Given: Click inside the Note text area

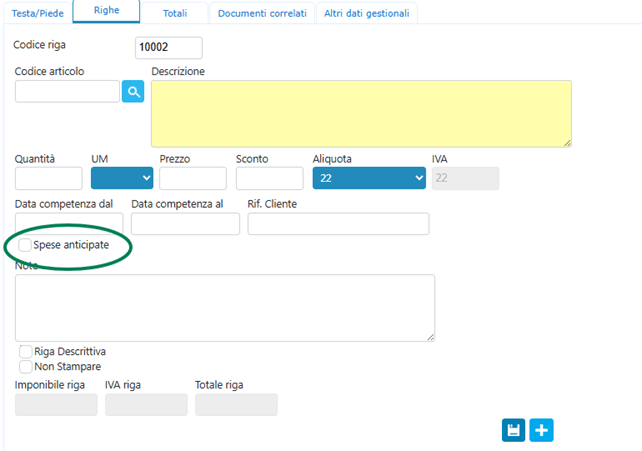Looking at the screenshot, I should pyautogui.click(x=225, y=308).
